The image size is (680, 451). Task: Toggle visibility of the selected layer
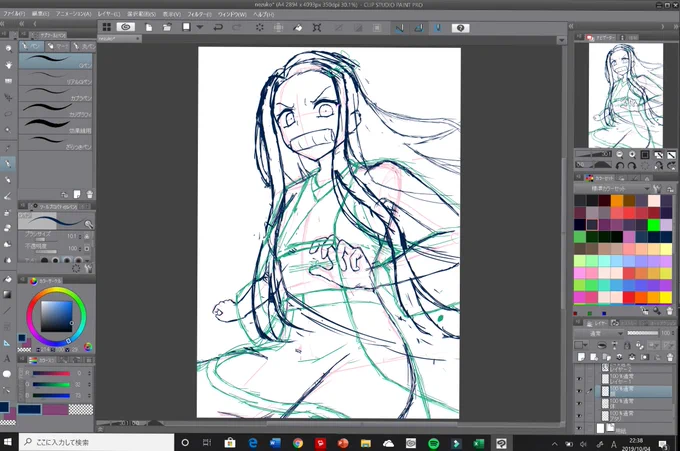(x=579, y=391)
